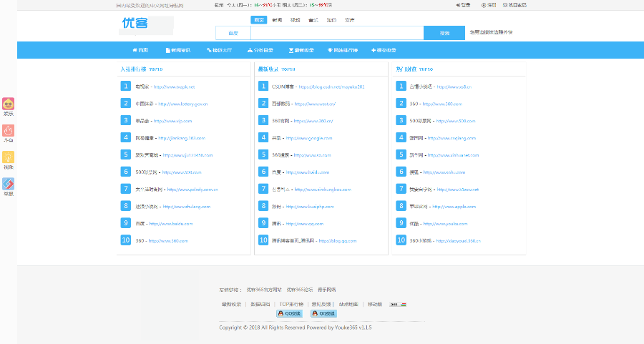Open the blue and red diamond sidebar icon
Screen dimensions: 644x344
pyautogui.click(x=8, y=184)
